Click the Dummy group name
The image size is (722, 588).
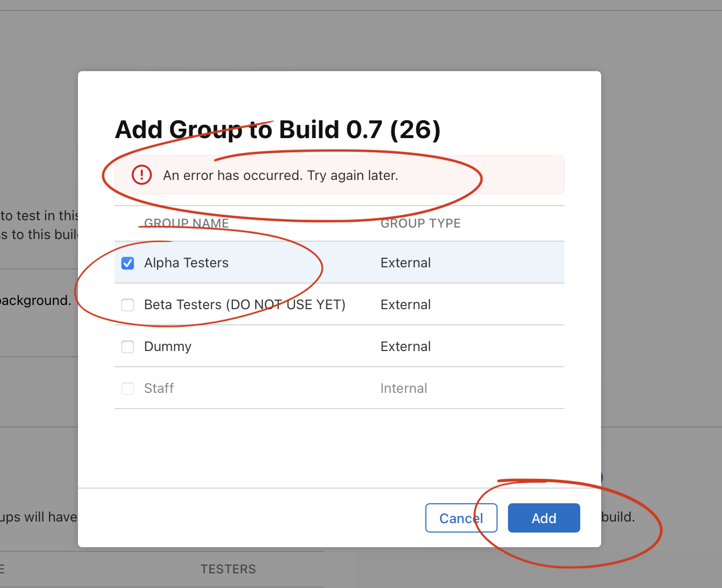tap(167, 346)
